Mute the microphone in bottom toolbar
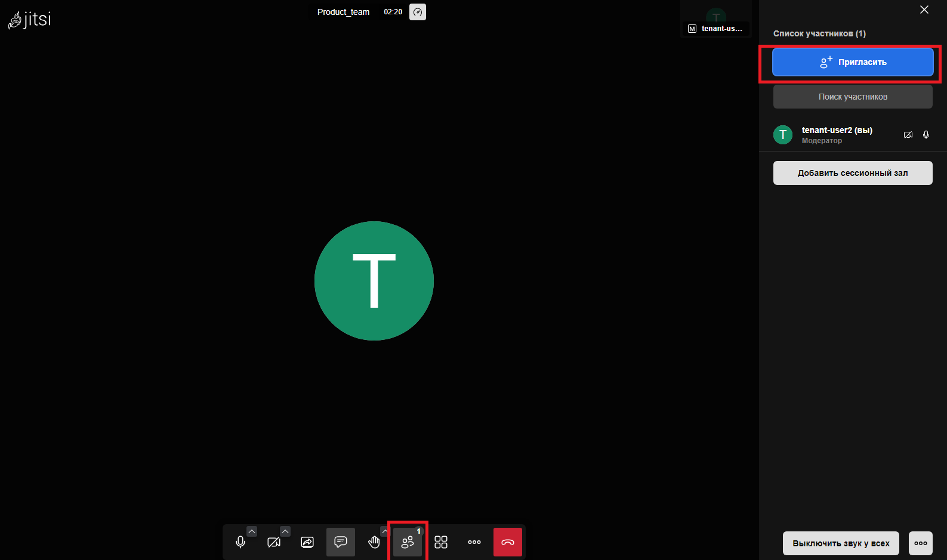This screenshot has height=560, width=947. click(240, 542)
